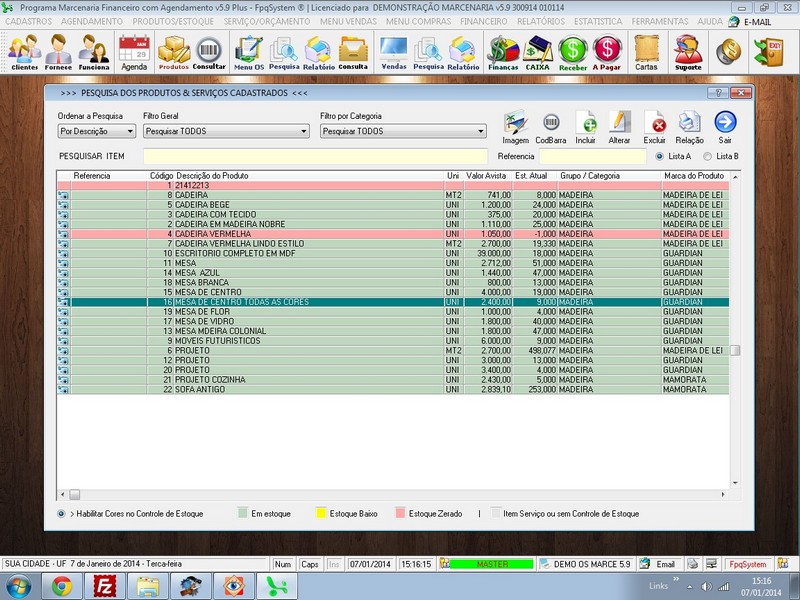800x600 pixels.
Task: Click the CodBarra barcode icon
Action: pyautogui.click(x=550, y=124)
